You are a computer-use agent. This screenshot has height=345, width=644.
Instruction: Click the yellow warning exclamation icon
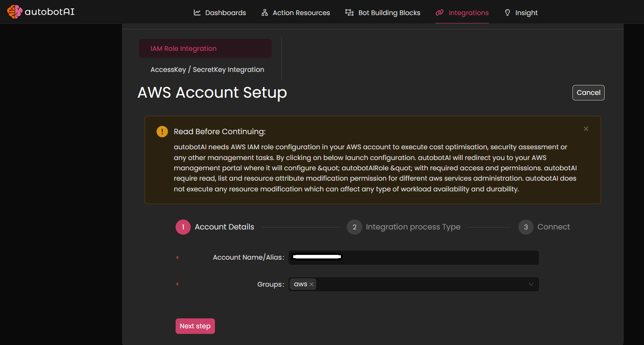(162, 131)
